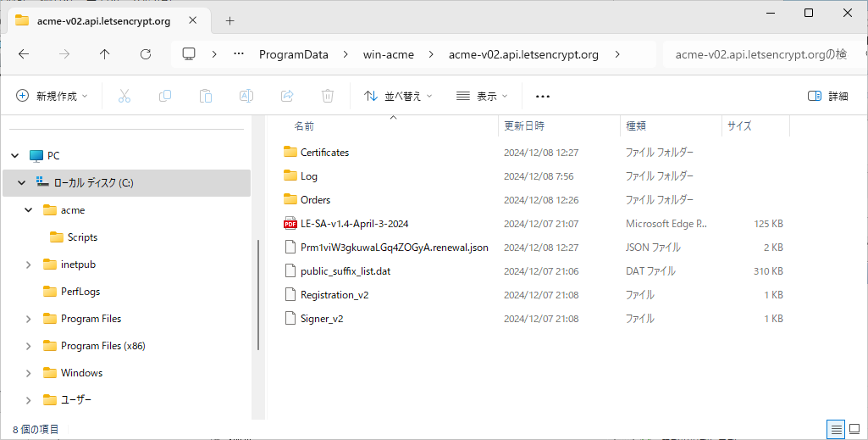Image resolution: width=868 pixels, height=440 pixels.
Task: Switch to details list view icon
Action: (x=837, y=429)
